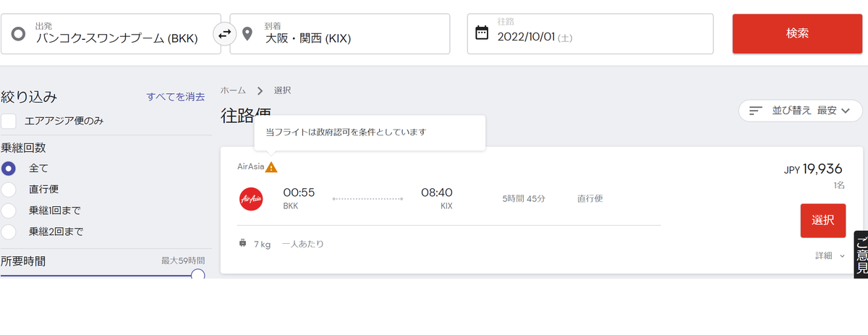The height and width of the screenshot is (335, 868).
Task: Click the orange warning triangle beside AirAsia
Action: [271, 167]
